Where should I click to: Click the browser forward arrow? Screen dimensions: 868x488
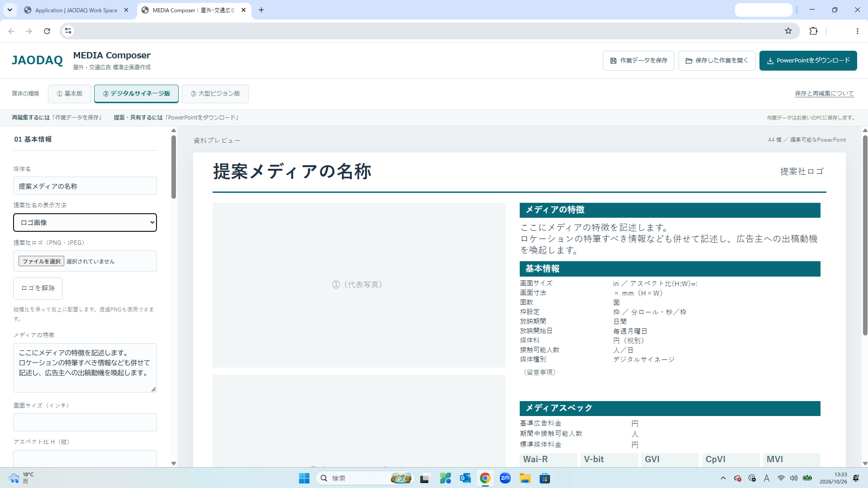tap(29, 31)
